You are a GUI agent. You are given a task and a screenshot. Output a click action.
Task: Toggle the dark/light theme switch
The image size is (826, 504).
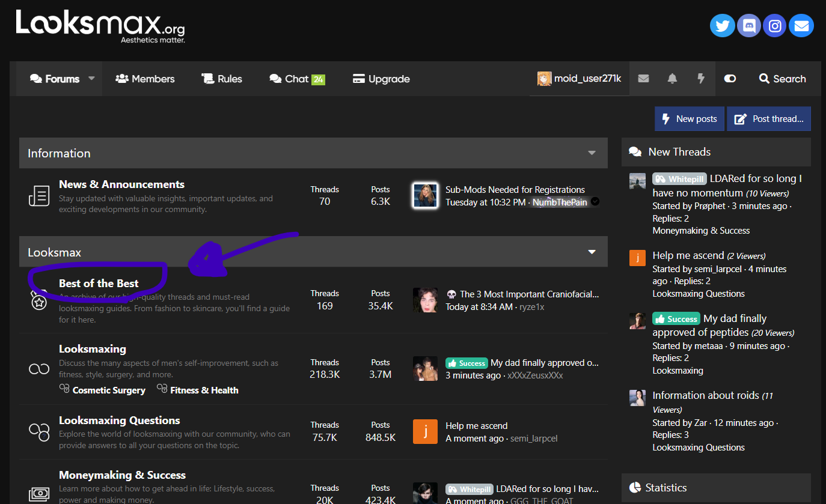pos(730,79)
